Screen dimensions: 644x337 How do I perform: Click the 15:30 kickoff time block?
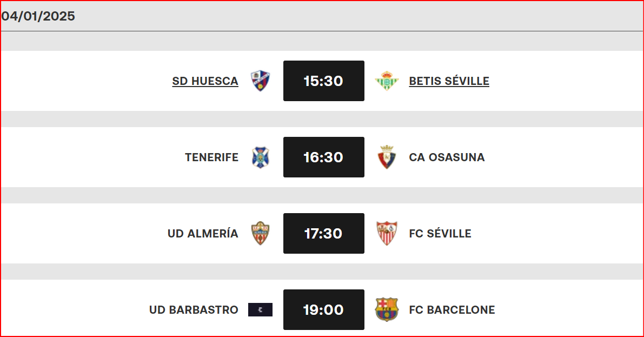(323, 81)
